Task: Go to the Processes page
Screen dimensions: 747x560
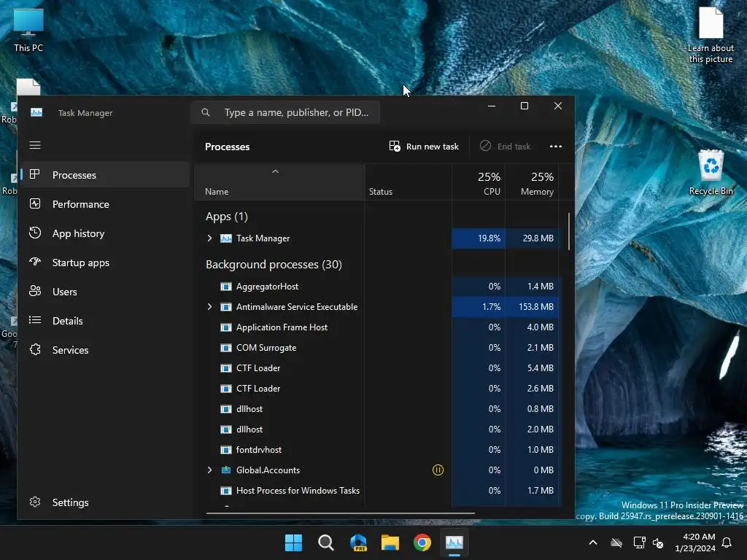Action: click(x=105, y=175)
